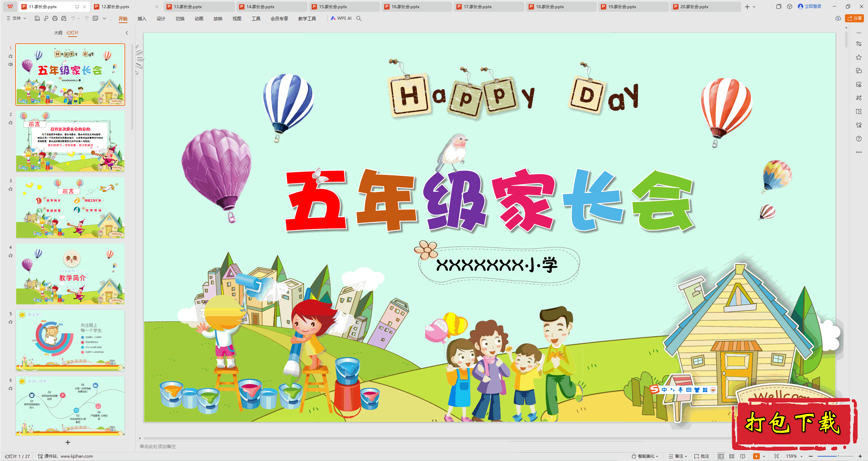Switch to the 幻灯片 slides pane
Image resolution: width=868 pixels, height=461 pixels.
(73, 33)
